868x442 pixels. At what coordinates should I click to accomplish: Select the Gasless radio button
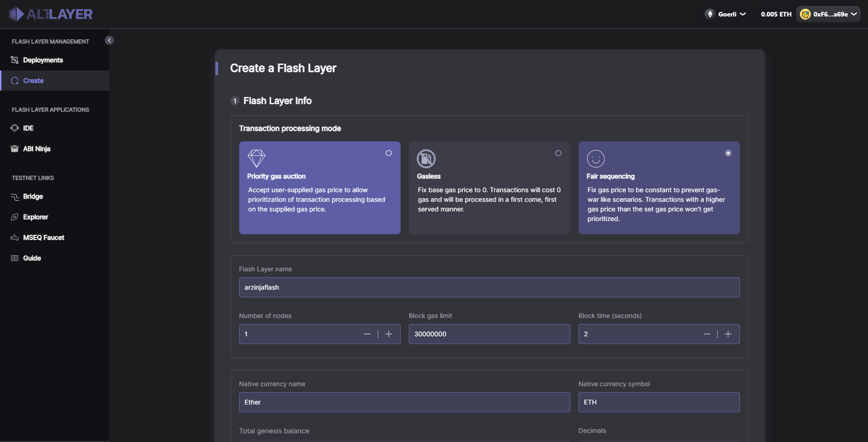tap(558, 153)
